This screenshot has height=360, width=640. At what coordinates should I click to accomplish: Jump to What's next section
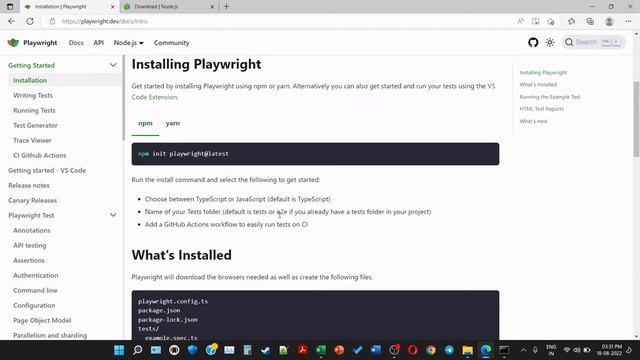tap(533, 121)
